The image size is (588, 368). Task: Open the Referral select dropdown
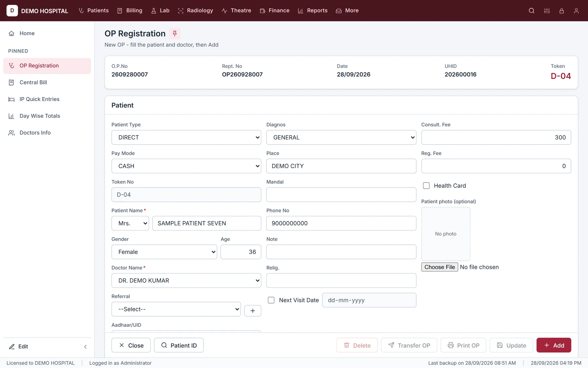176,309
